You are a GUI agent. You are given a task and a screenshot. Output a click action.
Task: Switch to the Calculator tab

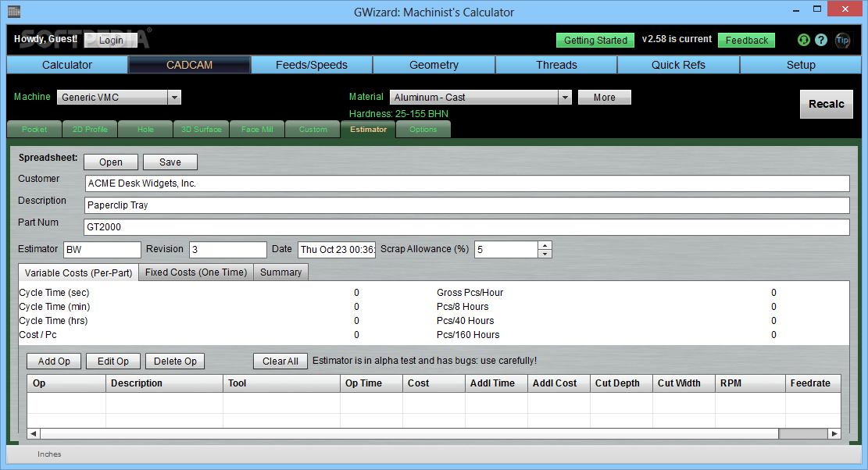coord(67,65)
